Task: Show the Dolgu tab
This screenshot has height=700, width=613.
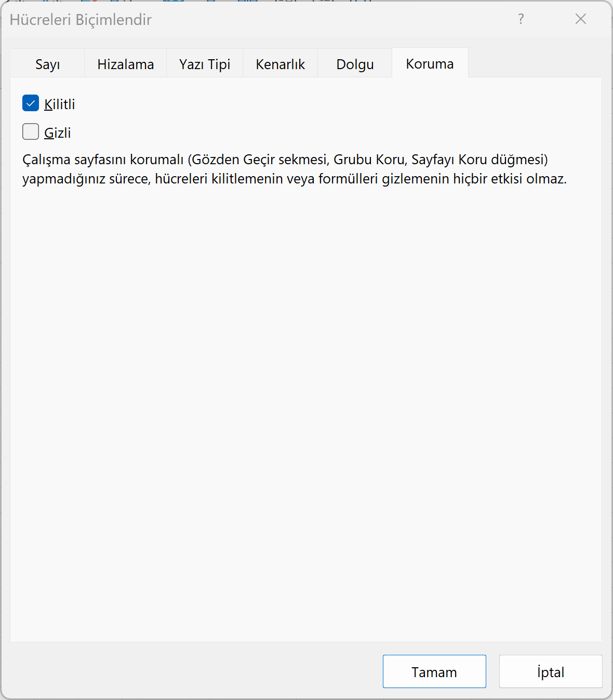Action: (x=355, y=64)
